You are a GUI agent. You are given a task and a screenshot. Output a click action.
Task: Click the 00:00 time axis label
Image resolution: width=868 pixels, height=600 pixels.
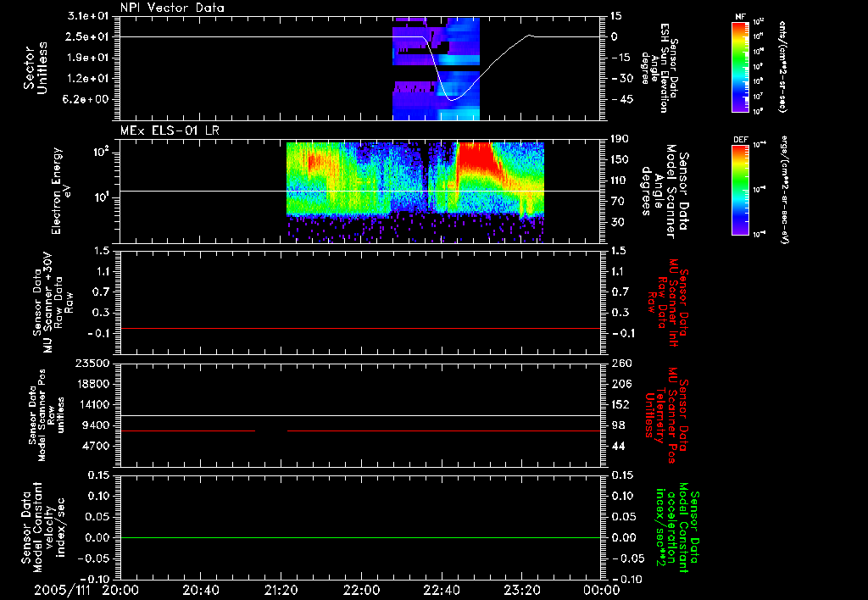601,590
